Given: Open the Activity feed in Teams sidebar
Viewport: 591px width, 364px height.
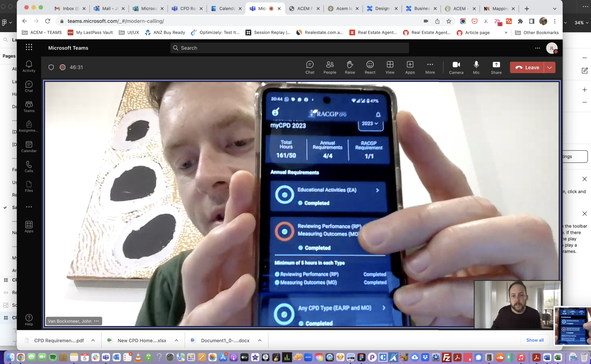Looking at the screenshot, I should click(29, 66).
